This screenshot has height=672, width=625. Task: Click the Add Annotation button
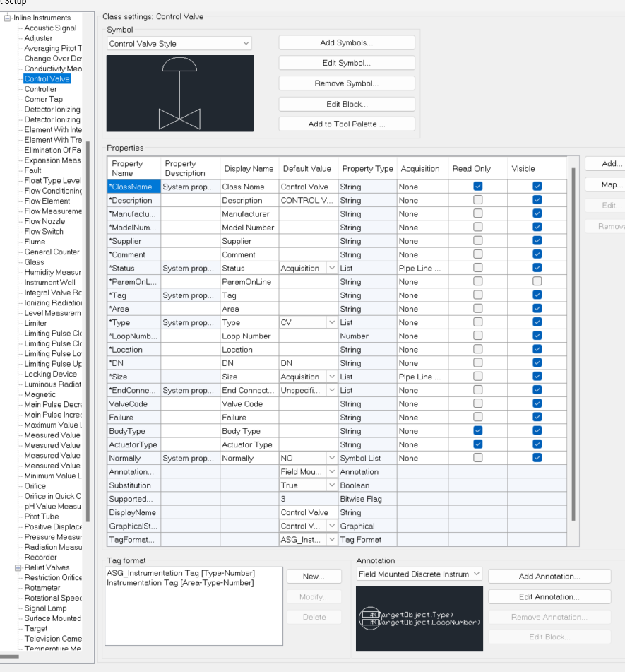pyautogui.click(x=549, y=576)
